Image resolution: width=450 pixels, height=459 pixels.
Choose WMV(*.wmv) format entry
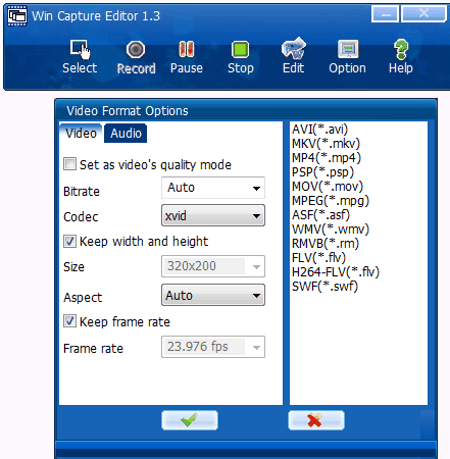pos(331,229)
